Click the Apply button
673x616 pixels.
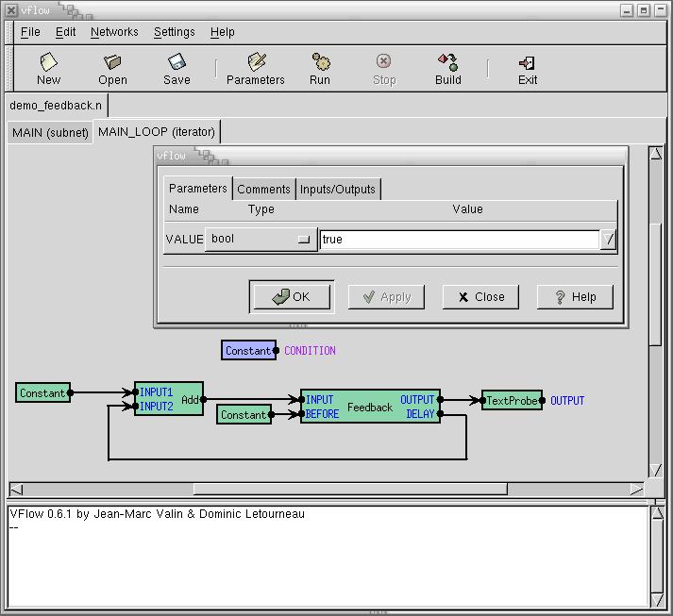[x=386, y=297]
